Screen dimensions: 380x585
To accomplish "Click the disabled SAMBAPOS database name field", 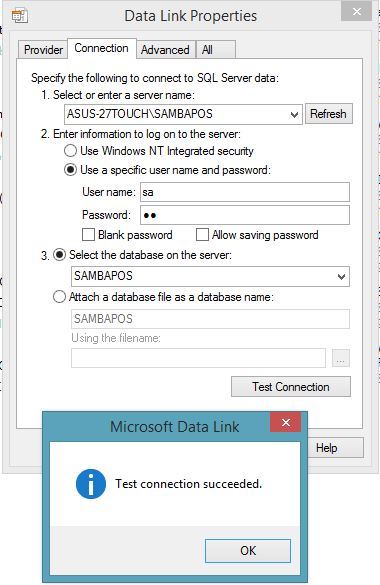I will click(x=210, y=319).
